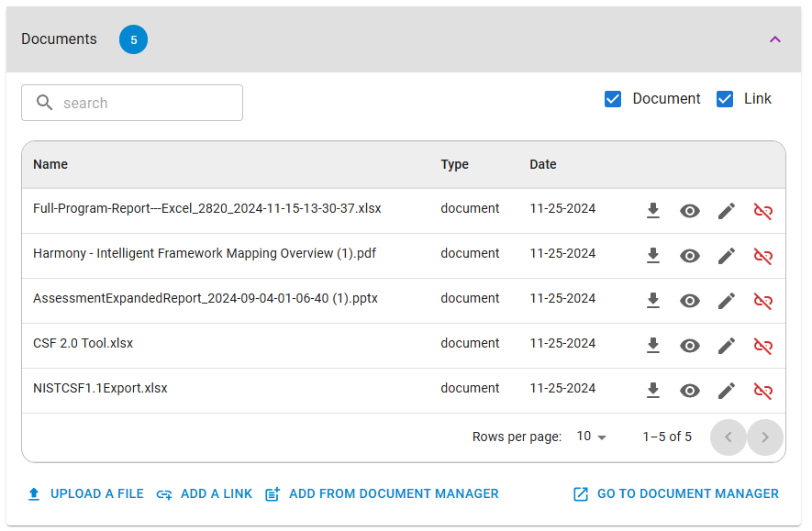Screen dimensions: 812x531
Task: Preview the Harmony Framework Mapping pdf
Action: 690,256
